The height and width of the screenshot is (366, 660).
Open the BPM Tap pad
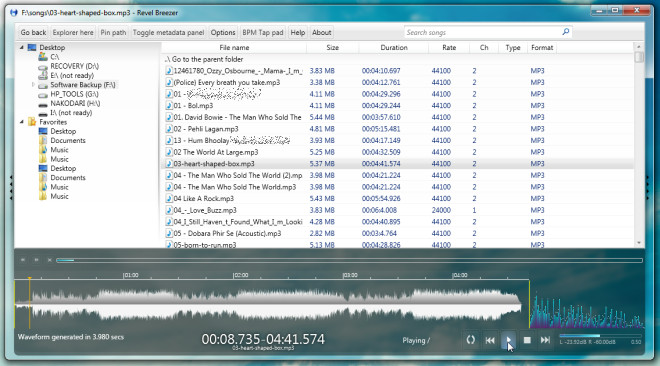pos(263,32)
